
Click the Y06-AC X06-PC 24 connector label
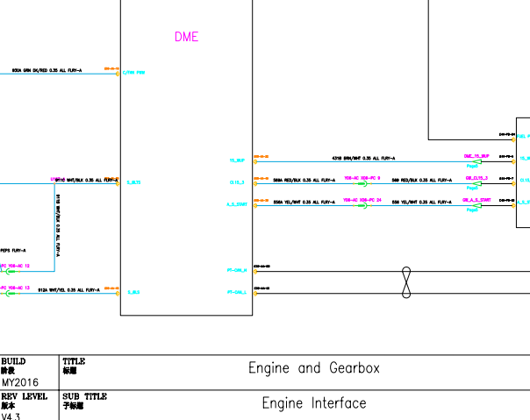coord(362,200)
